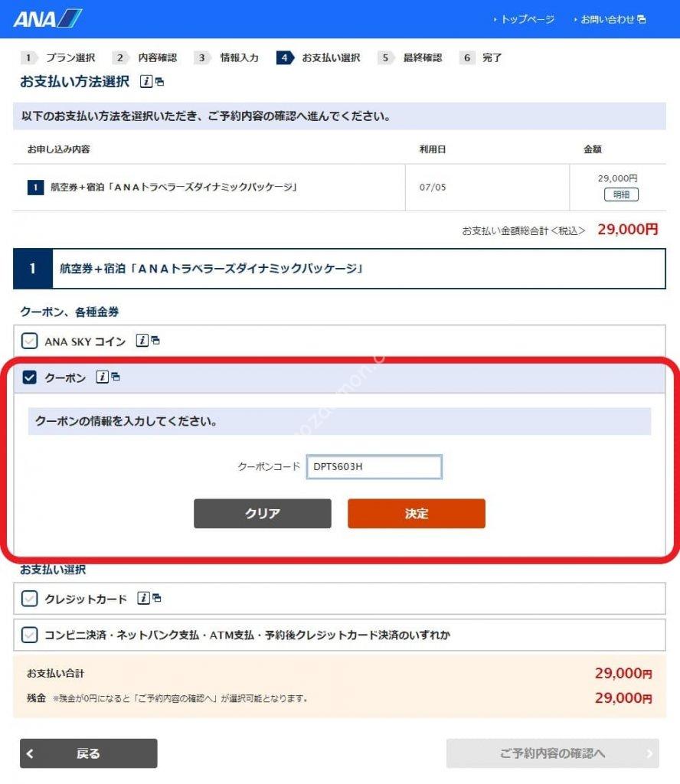
Task: Open info icon next to ANA SKY コイン
Action: pyautogui.click(x=142, y=341)
